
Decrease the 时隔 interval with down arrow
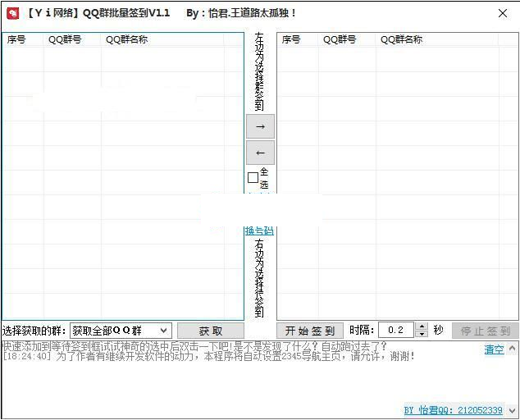click(422, 334)
